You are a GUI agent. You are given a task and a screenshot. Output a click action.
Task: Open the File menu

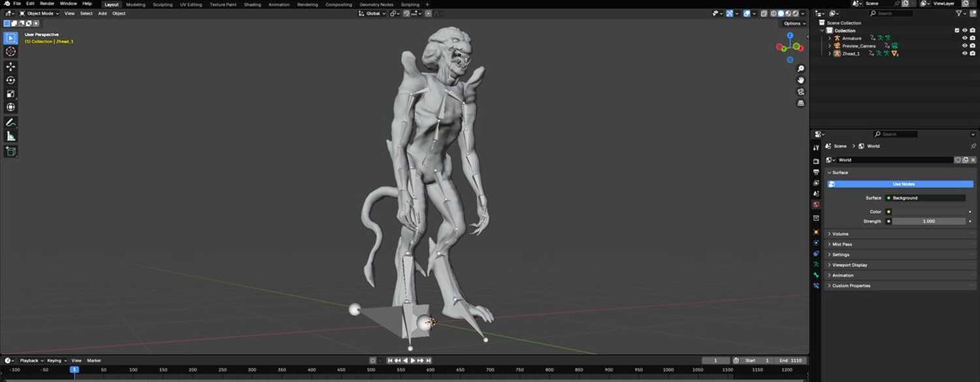tap(17, 4)
